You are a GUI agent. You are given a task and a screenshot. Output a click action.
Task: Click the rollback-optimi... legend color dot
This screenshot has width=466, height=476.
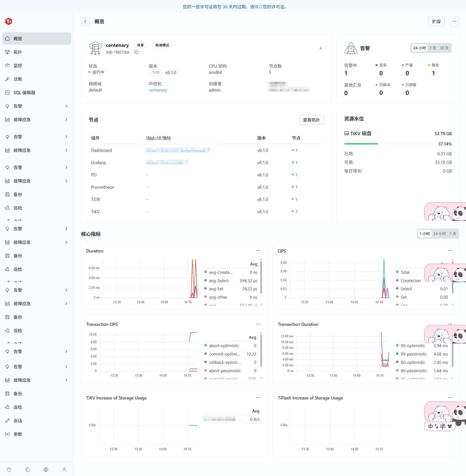point(206,362)
